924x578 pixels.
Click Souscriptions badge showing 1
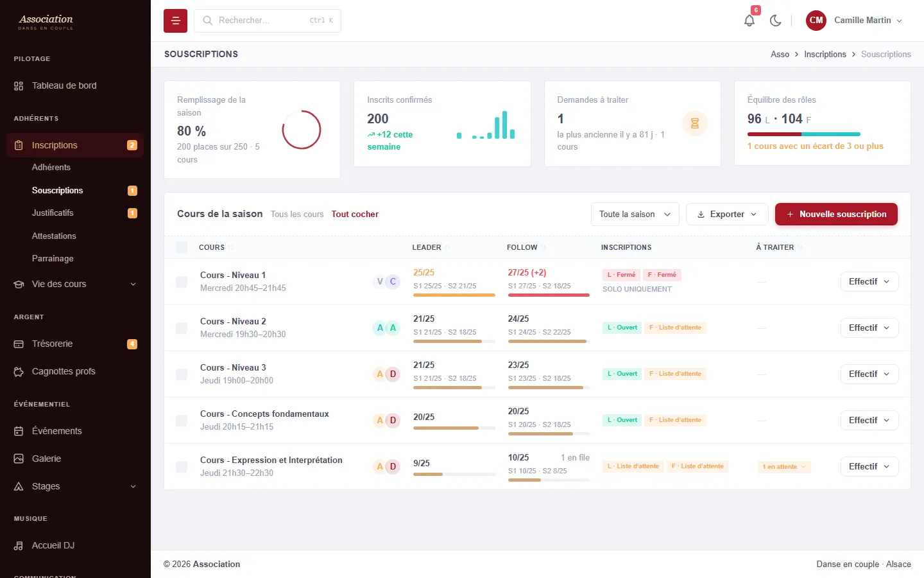(x=132, y=191)
